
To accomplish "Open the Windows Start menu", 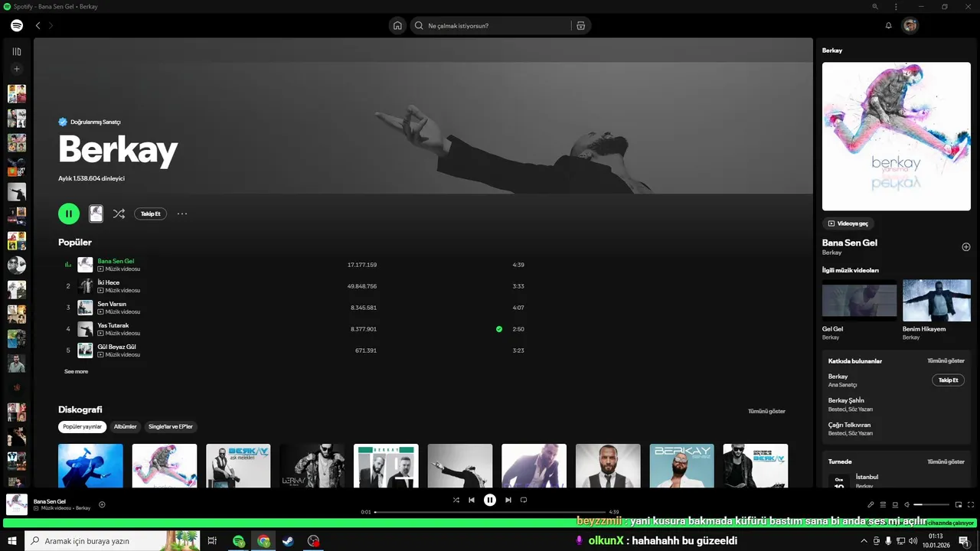I will [12, 541].
